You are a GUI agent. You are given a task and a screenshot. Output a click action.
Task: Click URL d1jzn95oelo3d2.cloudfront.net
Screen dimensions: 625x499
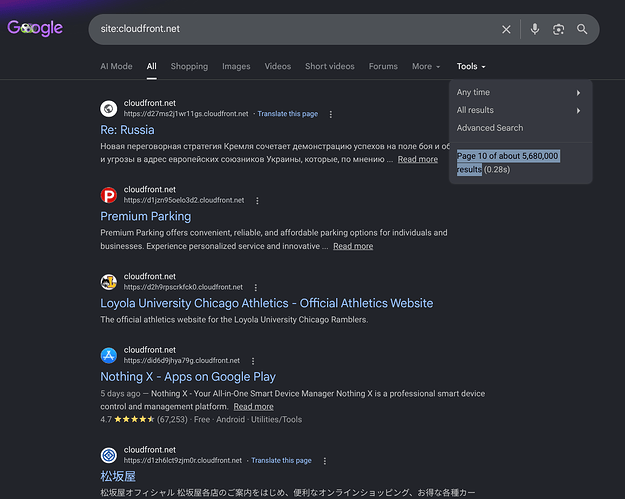click(x=184, y=200)
